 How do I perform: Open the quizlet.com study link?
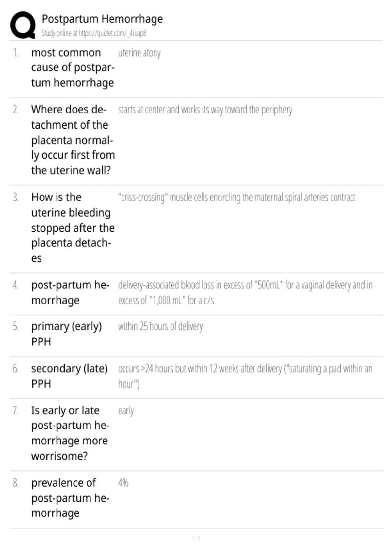click(94, 33)
